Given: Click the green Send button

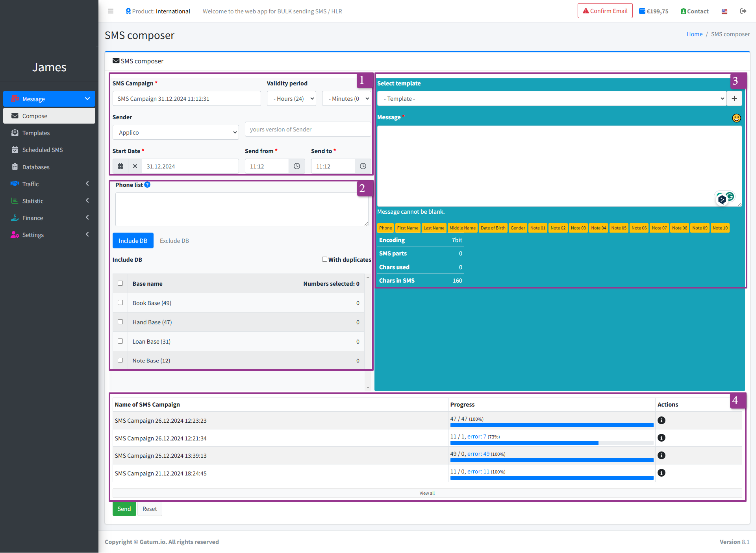Looking at the screenshot, I should pos(124,509).
